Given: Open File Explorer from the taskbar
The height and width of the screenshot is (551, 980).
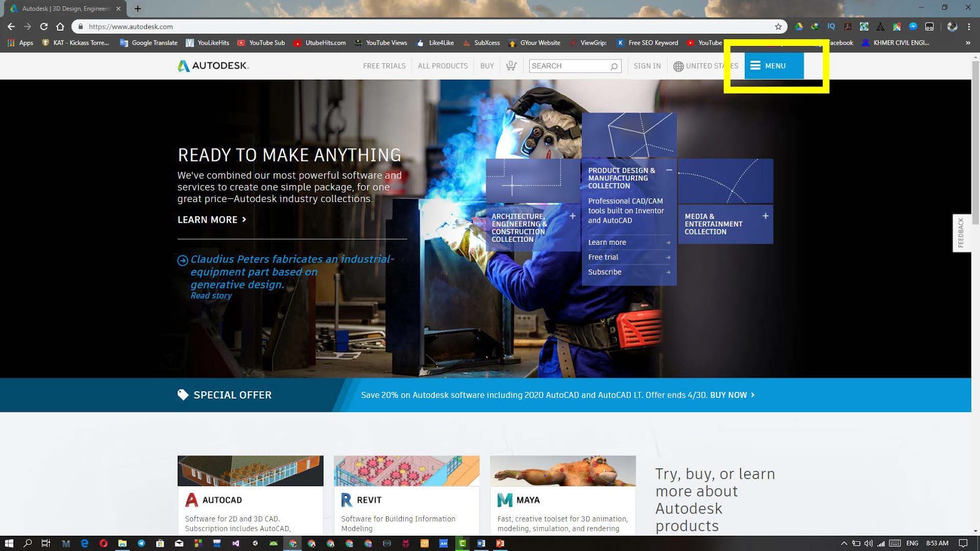Looking at the screenshot, I should click(x=123, y=543).
